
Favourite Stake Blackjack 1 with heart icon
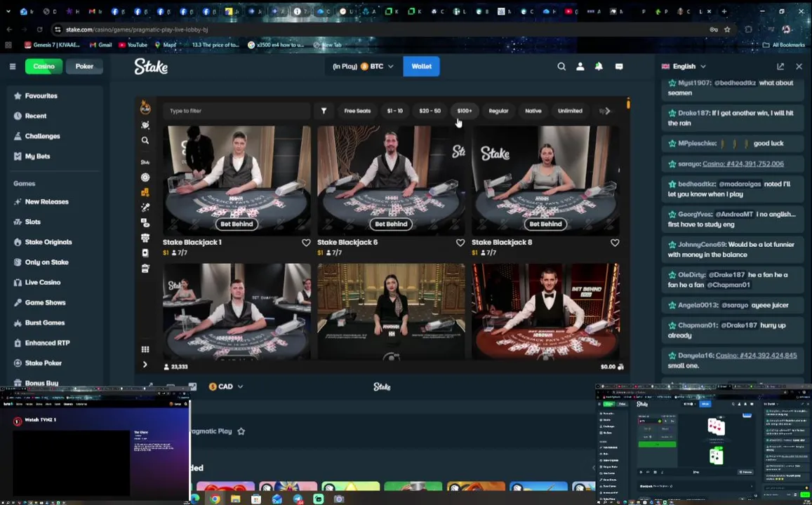(x=306, y=243)
